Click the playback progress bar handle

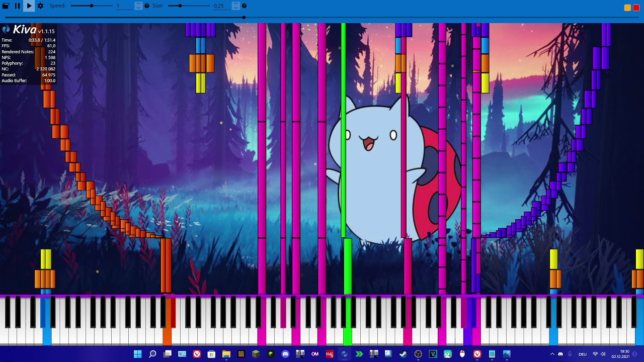click(x=244, y=18)
